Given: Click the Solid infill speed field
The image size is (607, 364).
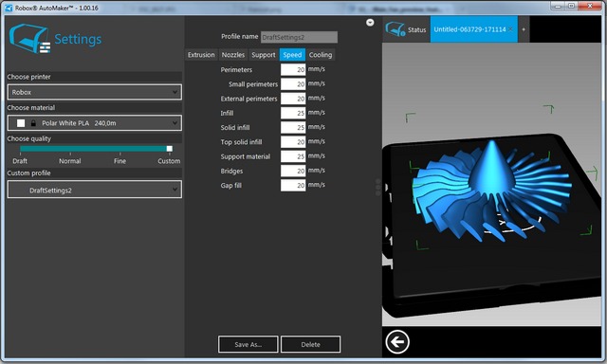Looking at the screenshot, I should (x=293, y=127).
